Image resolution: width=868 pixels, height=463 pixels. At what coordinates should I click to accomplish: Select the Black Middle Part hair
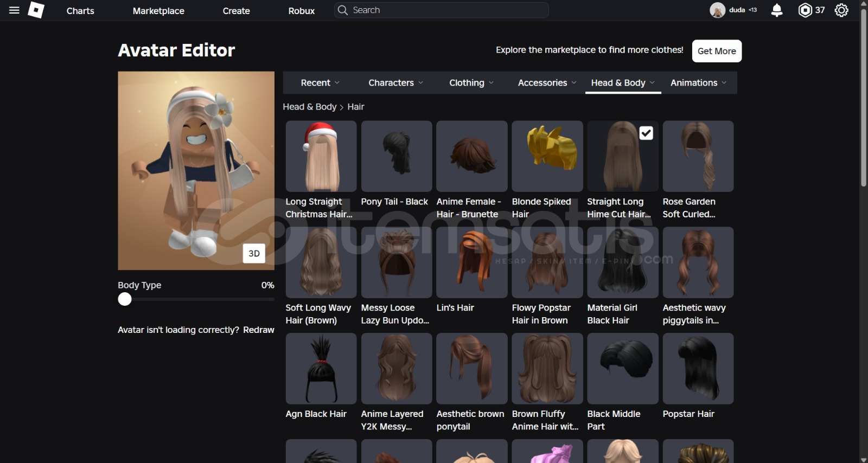623,369
